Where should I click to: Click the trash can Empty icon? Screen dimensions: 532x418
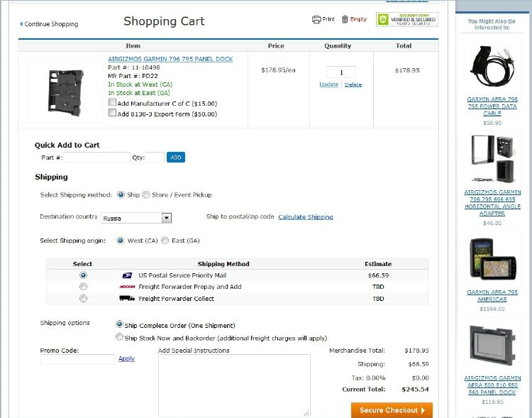pyautogui.click(x=345, y=19)
